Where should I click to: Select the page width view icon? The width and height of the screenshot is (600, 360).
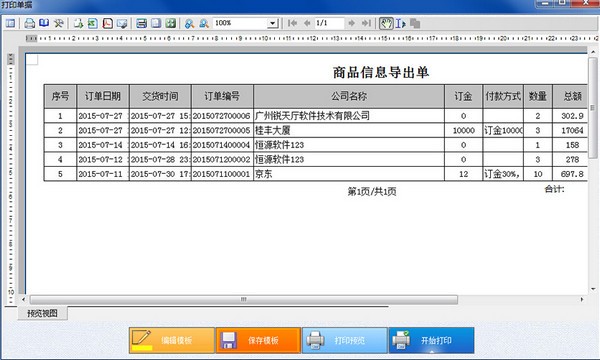[x=141, y=23]
